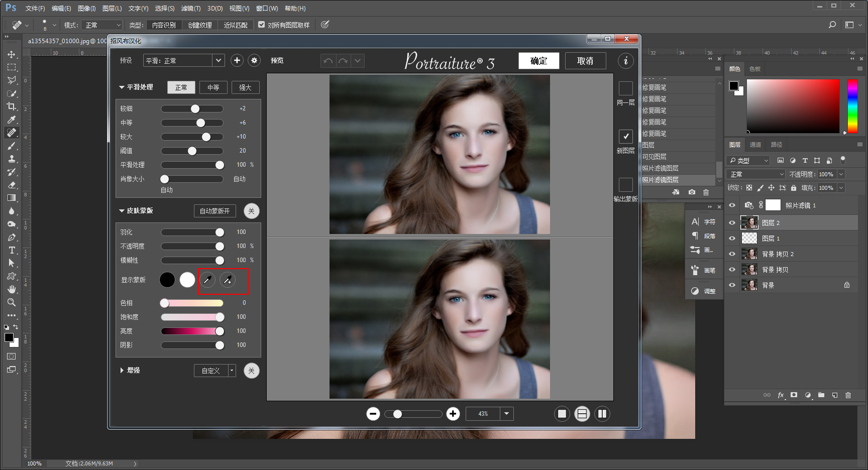The image size is (868, 470).
Task: Pick skin mask color with eyedropper
Action: pos(207,280)
